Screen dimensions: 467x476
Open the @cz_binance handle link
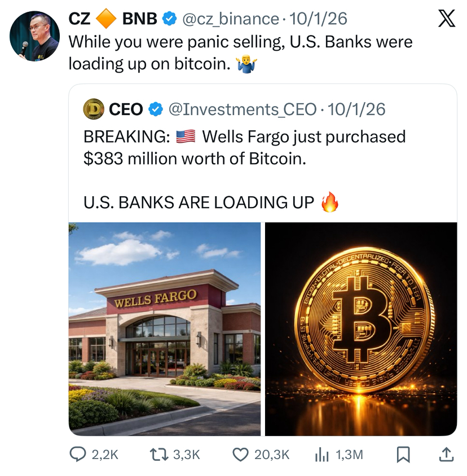click(230, 19)
